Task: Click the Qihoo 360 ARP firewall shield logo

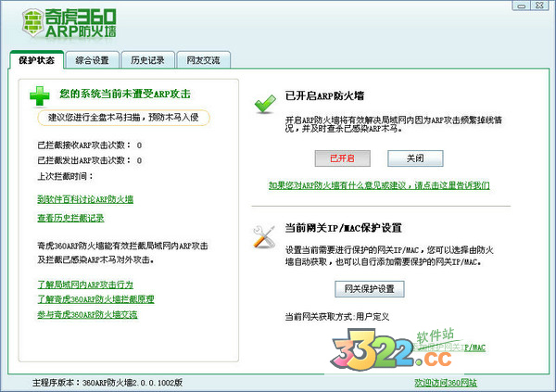Action: [33, 22]
